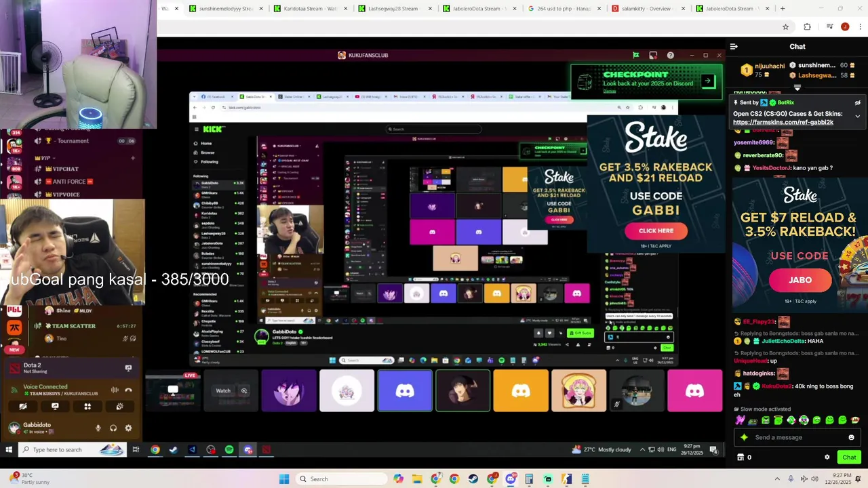Share Dota 2 screen in Discord
The image size is (868, 488).
point(128,368)
